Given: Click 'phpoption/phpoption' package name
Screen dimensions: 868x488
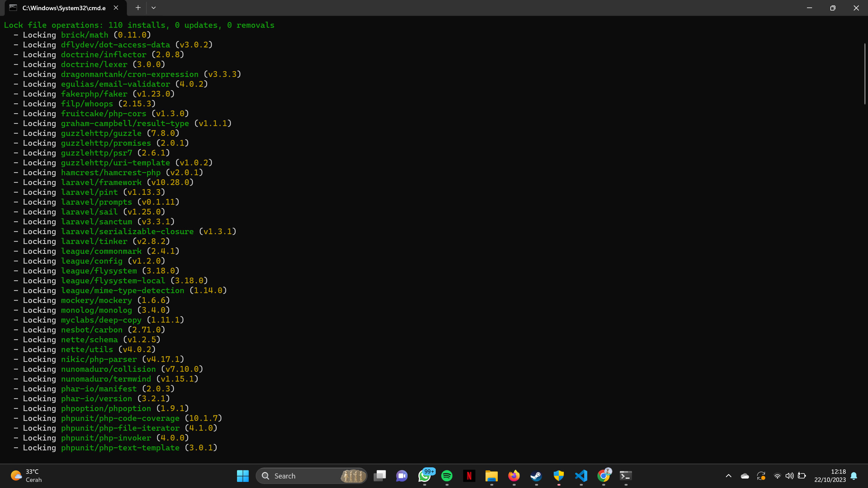Looking at the screenshot, I should tap(106, 408).
